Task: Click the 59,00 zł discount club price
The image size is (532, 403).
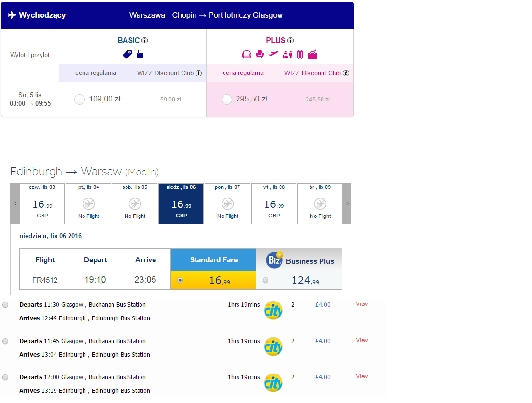Action: point(171,100)
